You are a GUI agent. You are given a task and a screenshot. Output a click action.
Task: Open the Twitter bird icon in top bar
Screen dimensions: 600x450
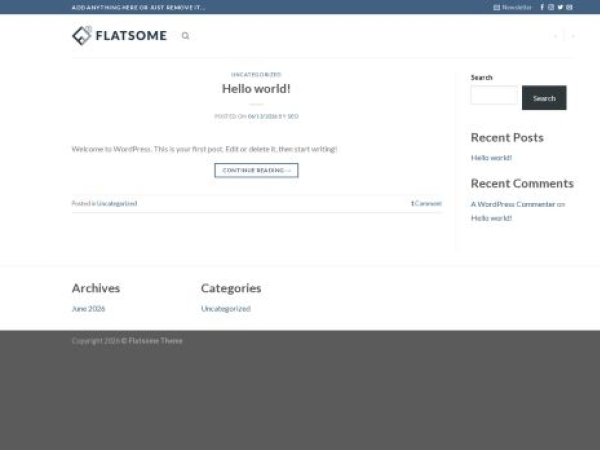point(560,7)
